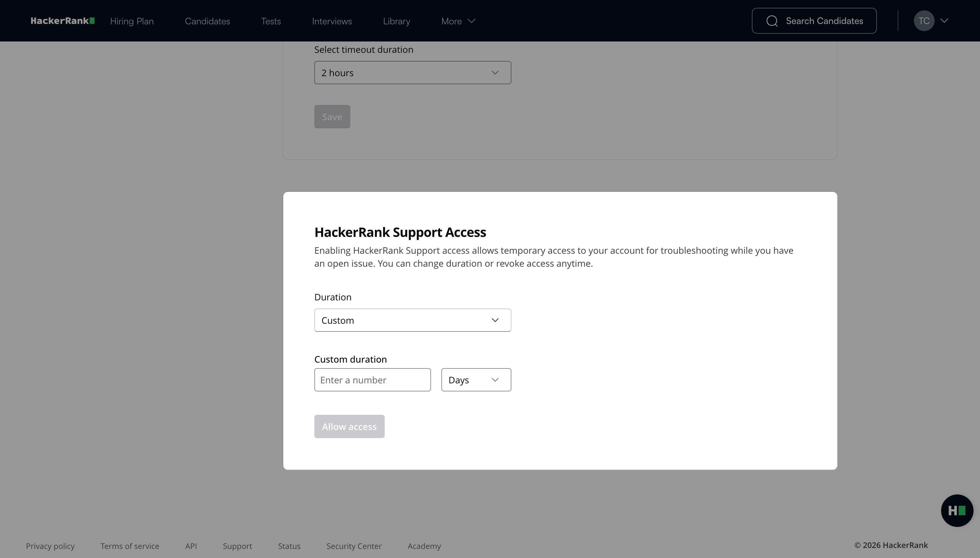Open the API footer link
This screenshot has width=980, height=558.
tap(191, 546)
